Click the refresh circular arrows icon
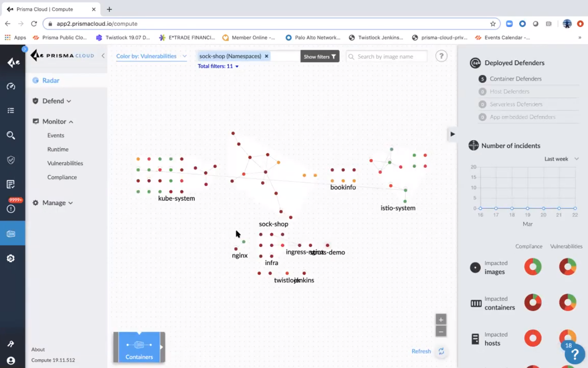 [x=441, y=351]
